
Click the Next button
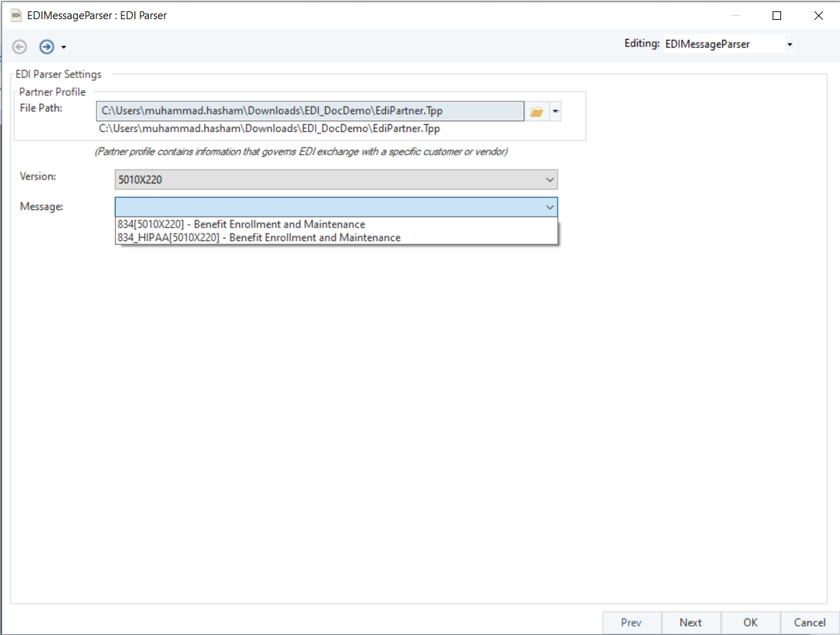pos(690,623)
